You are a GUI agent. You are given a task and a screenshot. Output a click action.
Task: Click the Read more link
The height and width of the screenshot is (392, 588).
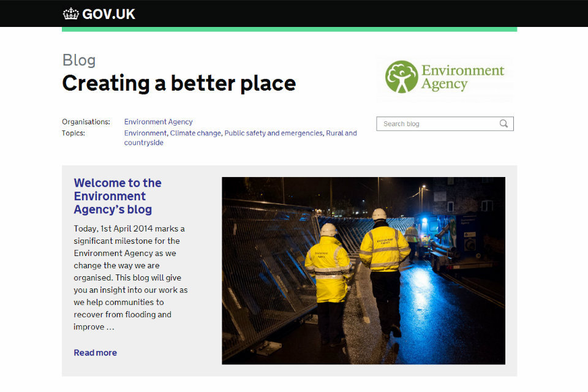click(x=95, y=352)
